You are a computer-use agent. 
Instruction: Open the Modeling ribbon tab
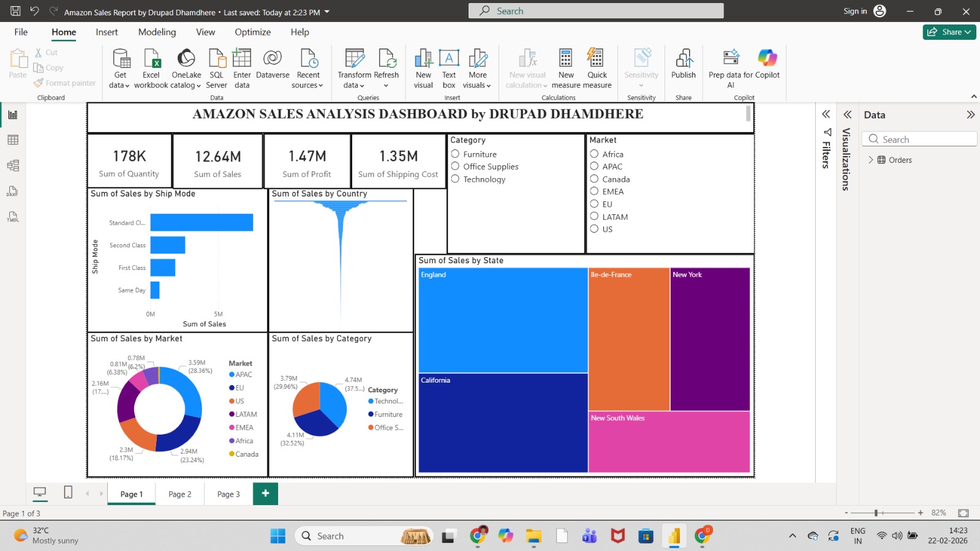point(156,32)
